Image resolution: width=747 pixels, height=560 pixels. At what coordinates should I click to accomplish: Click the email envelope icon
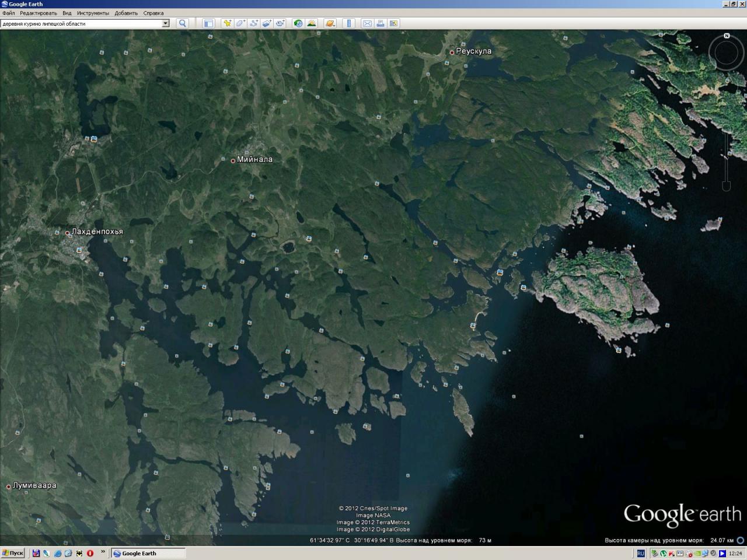367,23
